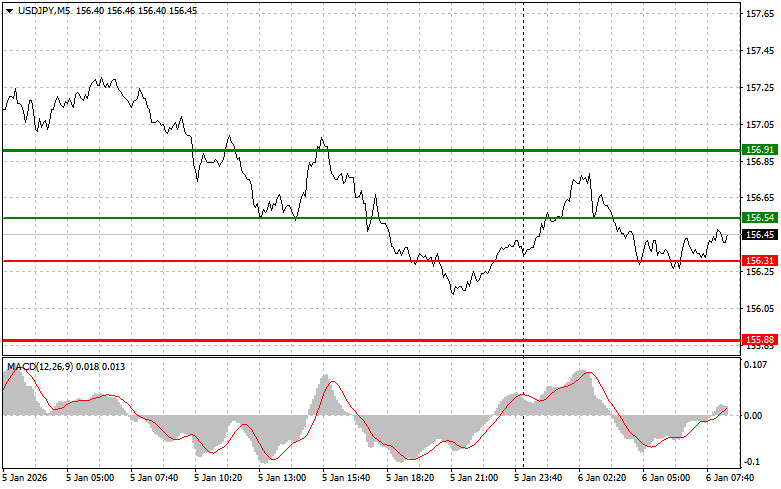Click the 156.05 value on price scale
The width and height of the screenshot is (781, 489).
coord(760,309)
